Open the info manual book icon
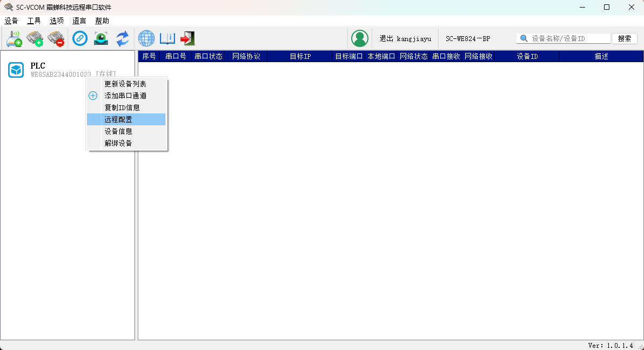The width and height of the screenshot is (644, 350). coord(167,38)
